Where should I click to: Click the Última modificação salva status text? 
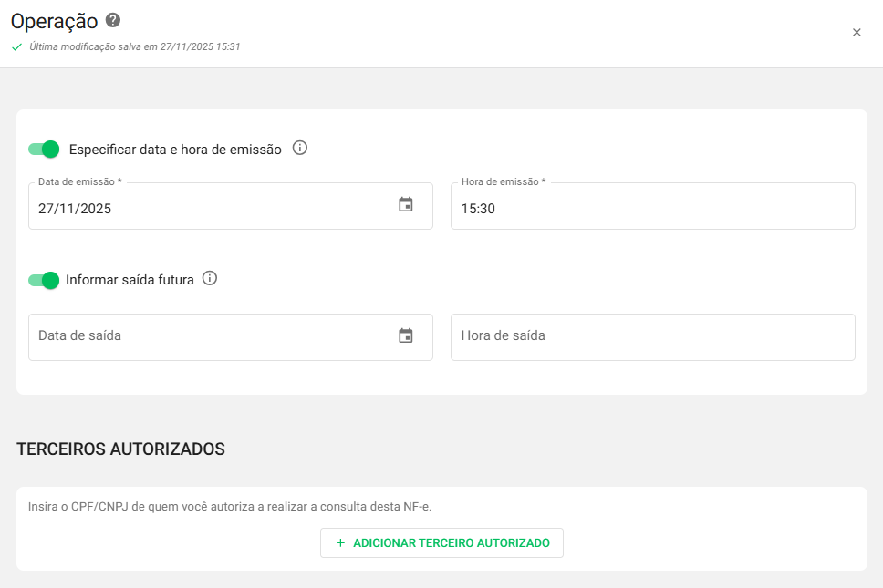tap(135, 46)
